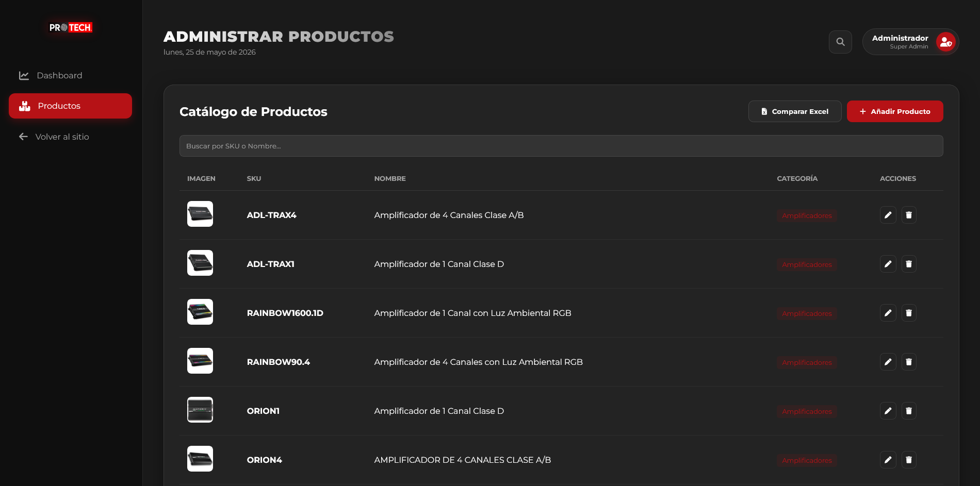Delete product ORION4
The image size is (980, 486).
click(x=909, y=460)
